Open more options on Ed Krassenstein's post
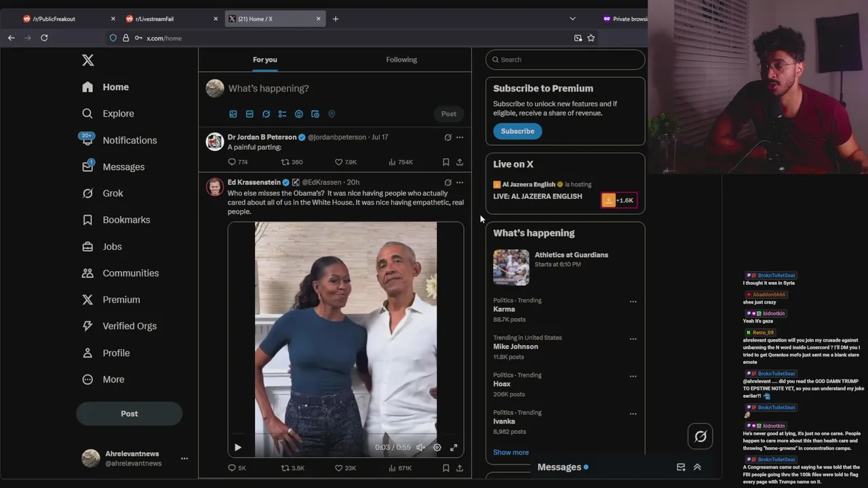This screenshot has height=488, width=868. (x=460, y=182)
